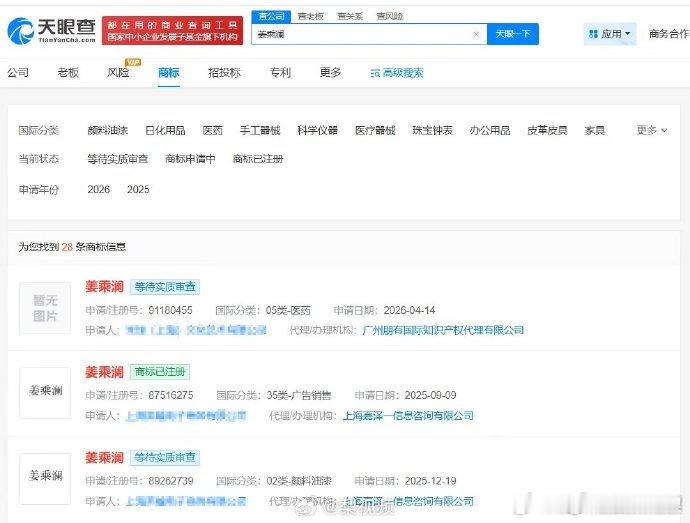The image size is (690, 523).
Task: Filter by 颜料油漆 category
Action: pyautogui.click(x=108, y=130)
